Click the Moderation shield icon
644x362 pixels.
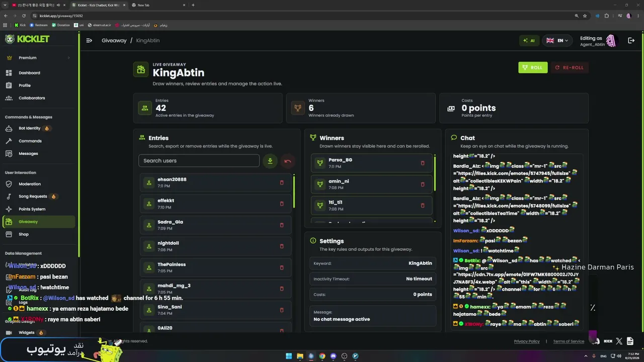point(9,184)
